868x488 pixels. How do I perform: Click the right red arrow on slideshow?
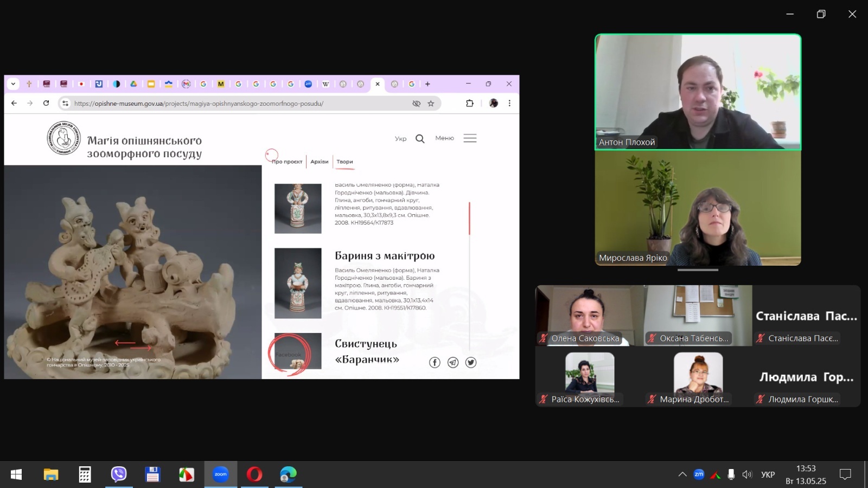coord(142,348)
